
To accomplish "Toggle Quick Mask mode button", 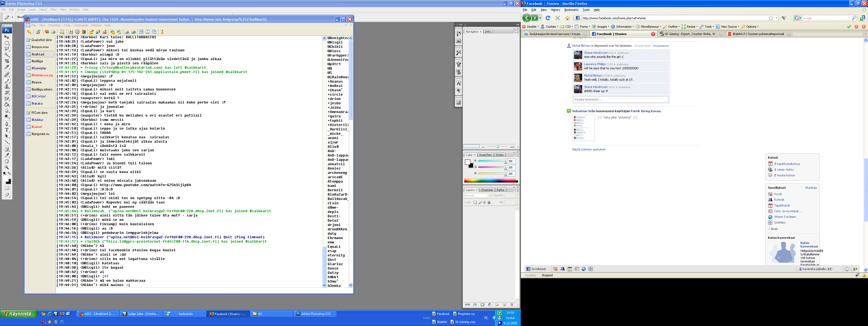I will pos(7,188).
